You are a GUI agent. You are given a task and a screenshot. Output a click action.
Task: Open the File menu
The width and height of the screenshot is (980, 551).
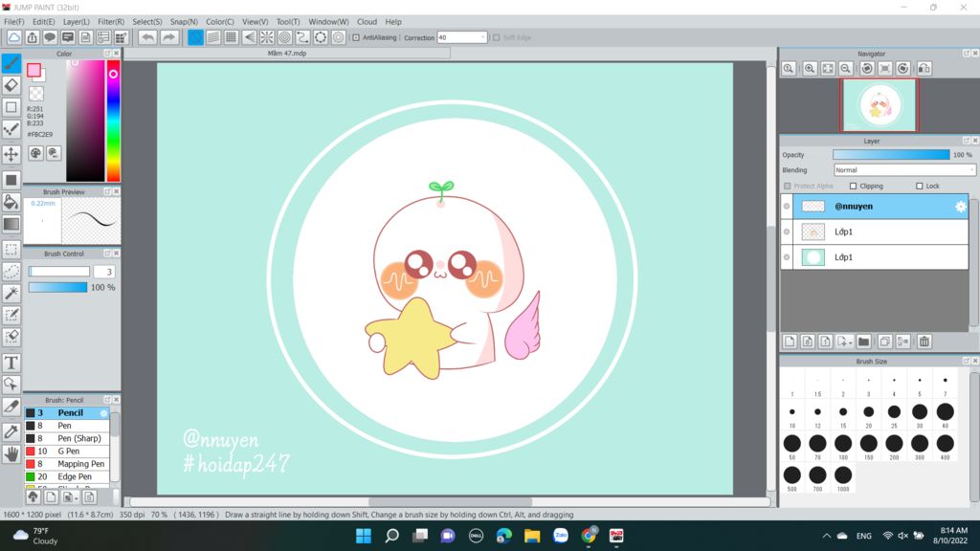(x=14, y=22)
